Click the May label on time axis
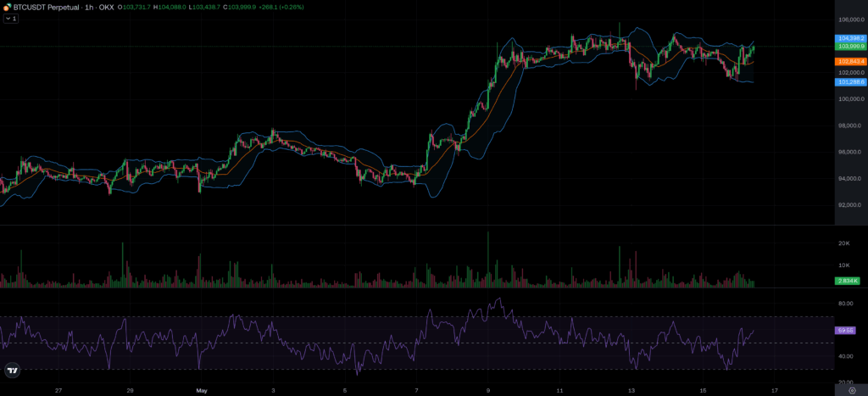Viewport: 868px width, 396px height. click(x=201, y=391)
